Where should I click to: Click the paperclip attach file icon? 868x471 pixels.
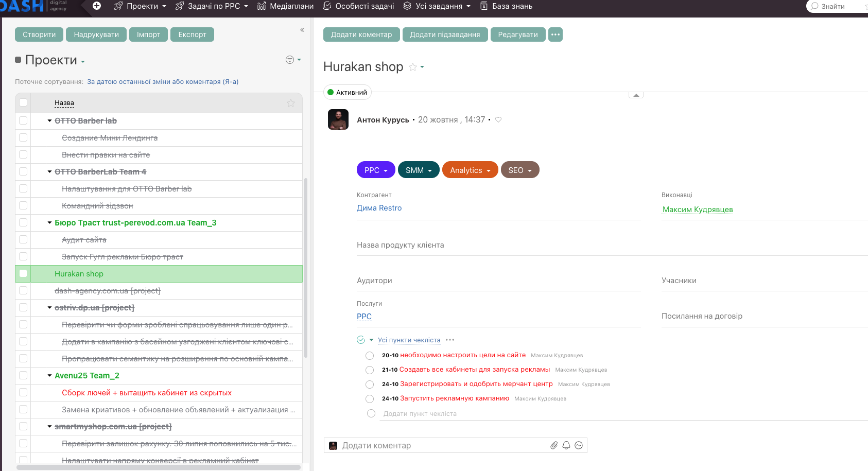pyautogui.click(x=554, y=445)
